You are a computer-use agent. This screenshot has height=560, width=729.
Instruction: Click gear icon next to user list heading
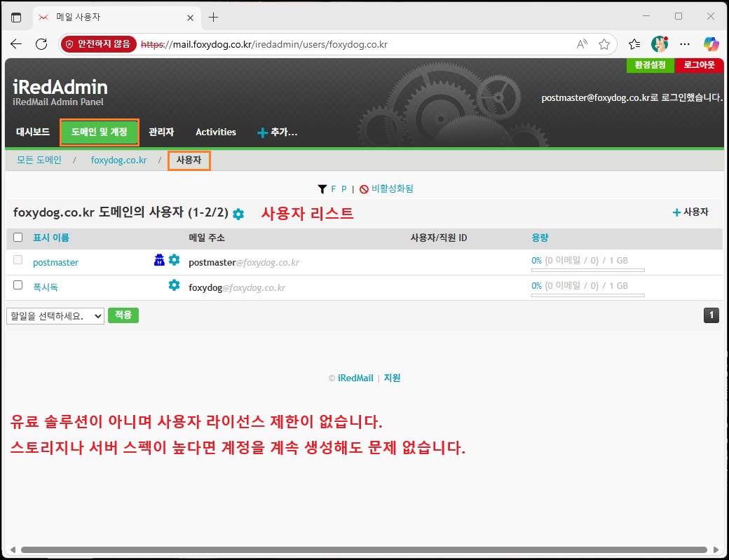[x=238, y=214]
